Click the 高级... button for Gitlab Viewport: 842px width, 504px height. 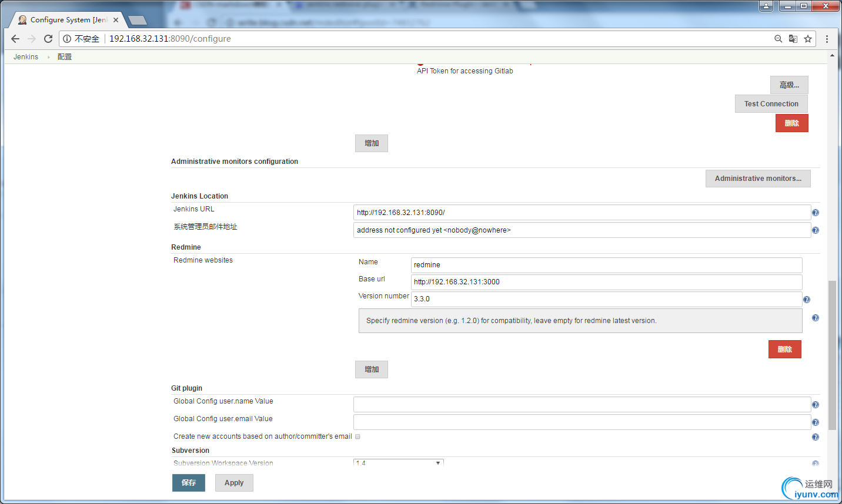pyautogui.click(x=789, y=85)
